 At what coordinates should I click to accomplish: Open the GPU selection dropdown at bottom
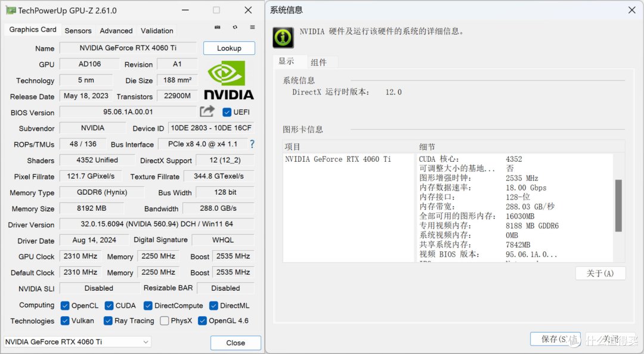tap(78, 341)
